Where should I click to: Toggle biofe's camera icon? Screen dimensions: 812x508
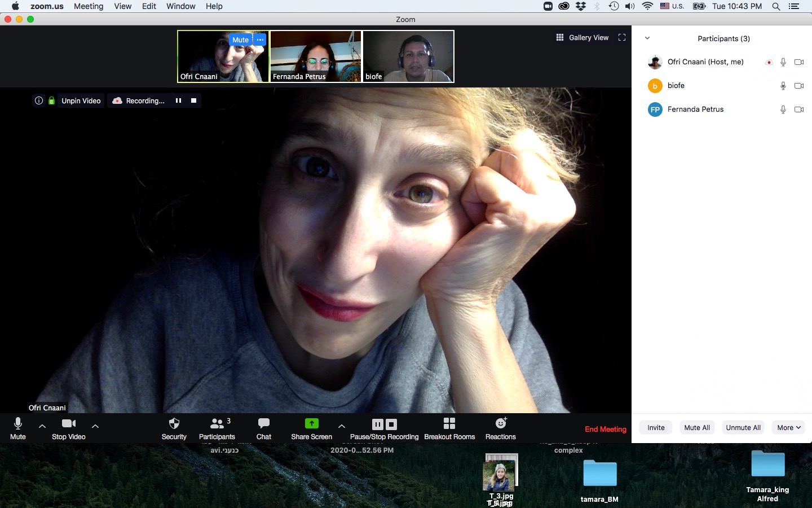[x=799, y=86]
